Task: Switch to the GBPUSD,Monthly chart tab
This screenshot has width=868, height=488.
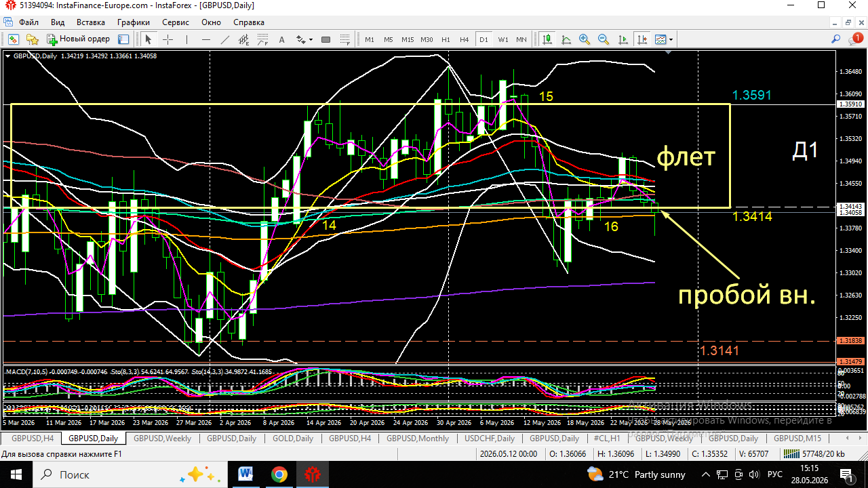Action: point(418,439)
